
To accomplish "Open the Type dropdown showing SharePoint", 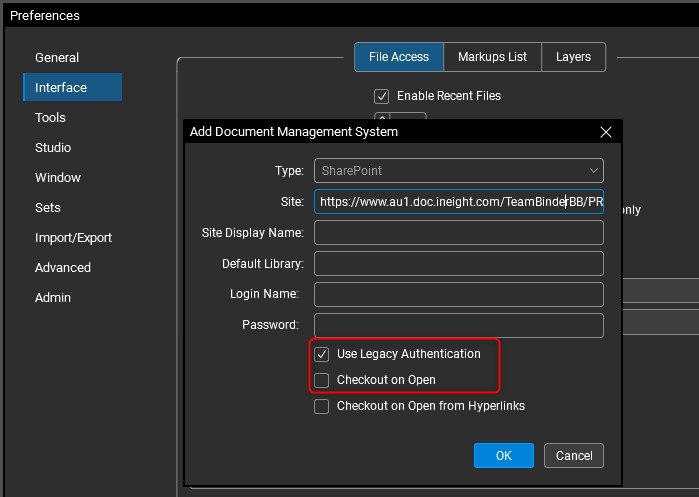I will pos(459,171).
